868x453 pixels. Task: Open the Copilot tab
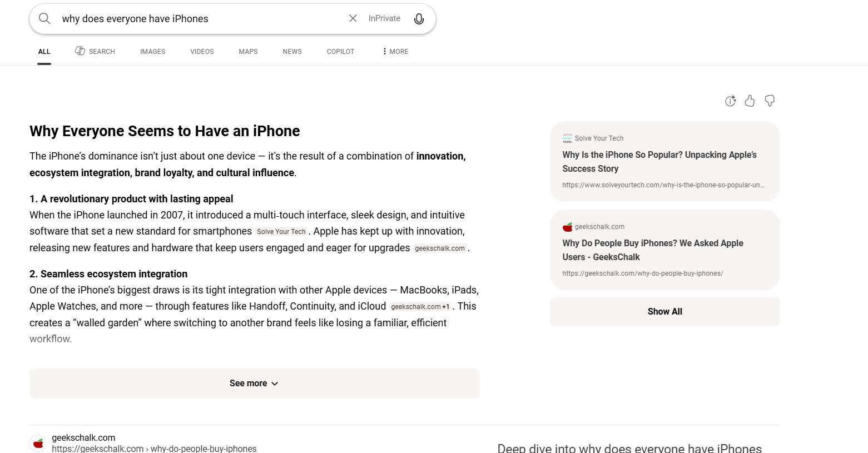(x=340, y=51)
